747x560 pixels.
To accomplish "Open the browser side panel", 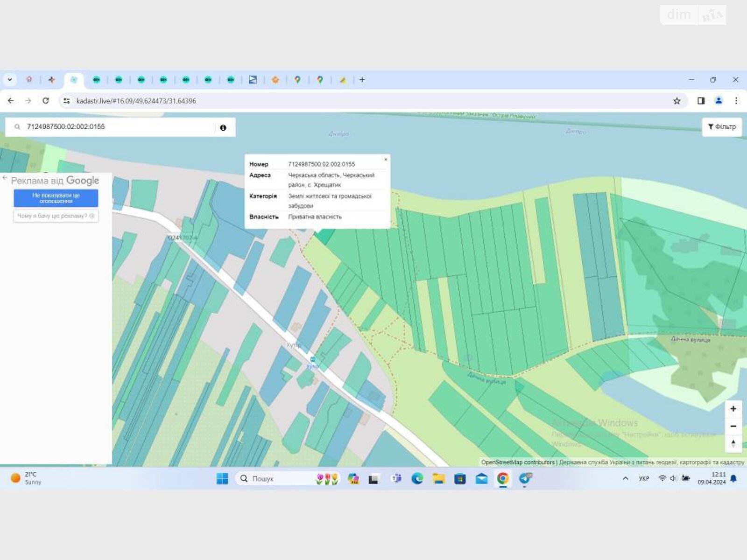I will pyautogui.click(x=701, y=101).
